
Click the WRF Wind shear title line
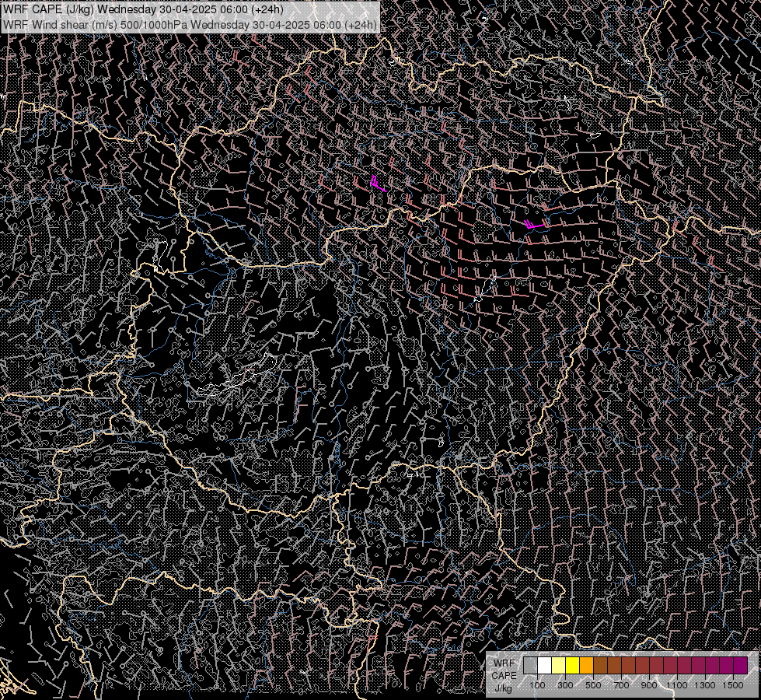pos(190,24)
